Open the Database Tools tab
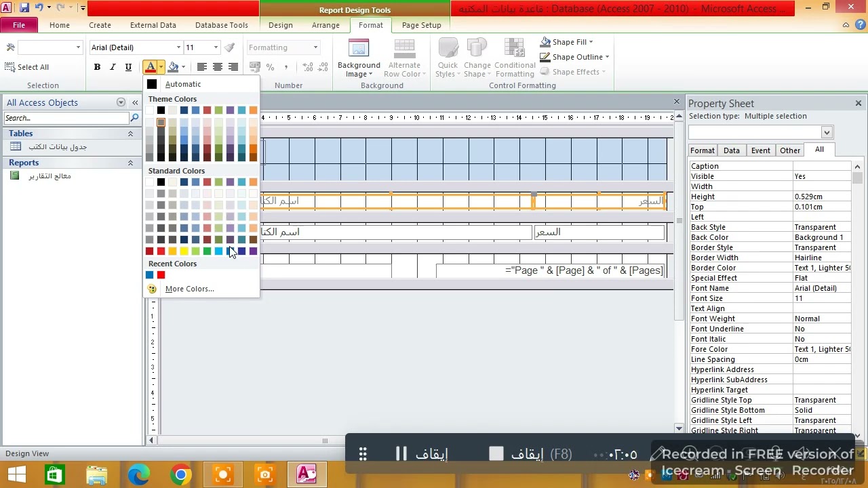868x488 pixels. (222, 25)
